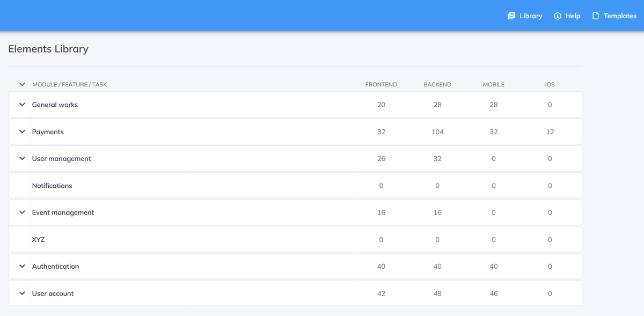
Task: Select the User management module name
Action: [61, 159]
